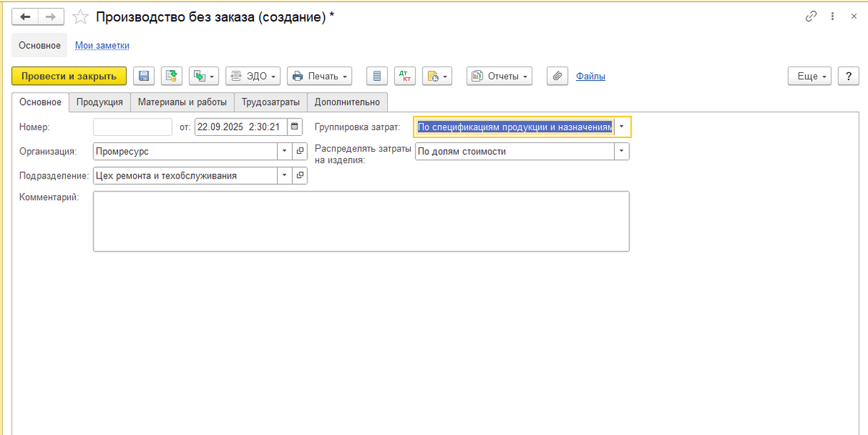Open the Подразделение item card icon
This screenshot has width=868, height=435.
point(300,176)
